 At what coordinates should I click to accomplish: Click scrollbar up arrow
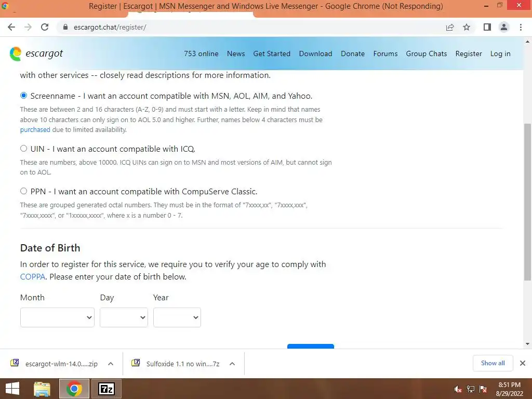[x=527, y=42]
